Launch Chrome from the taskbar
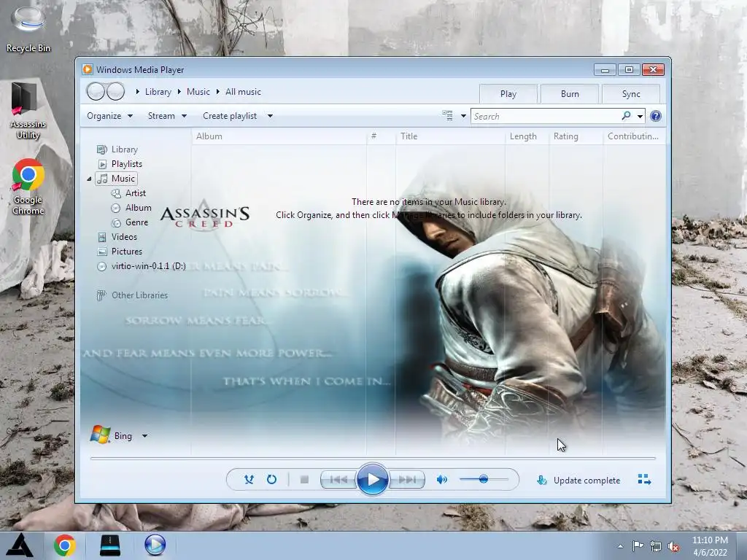The height and width of the screenshot is (560, 747). tap(65, 545)
